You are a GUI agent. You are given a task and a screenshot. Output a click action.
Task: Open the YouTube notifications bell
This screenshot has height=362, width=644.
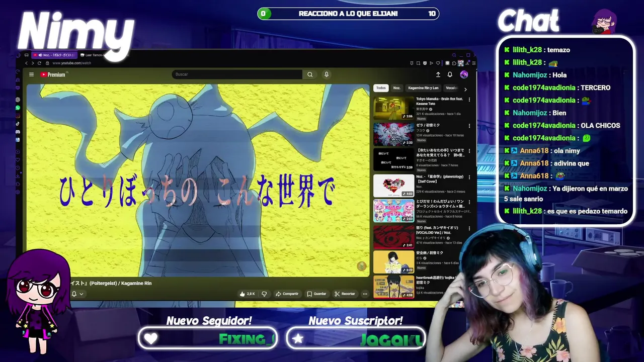pos(450,74)
